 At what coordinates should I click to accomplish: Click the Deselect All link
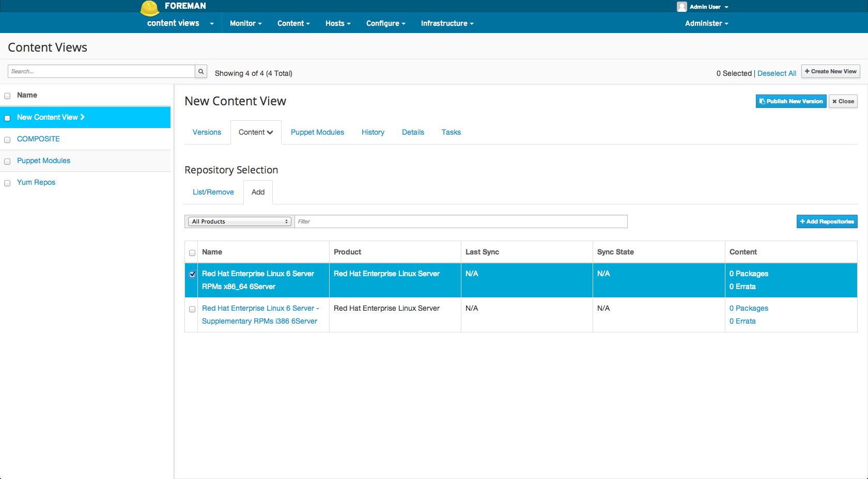point(777,73)
